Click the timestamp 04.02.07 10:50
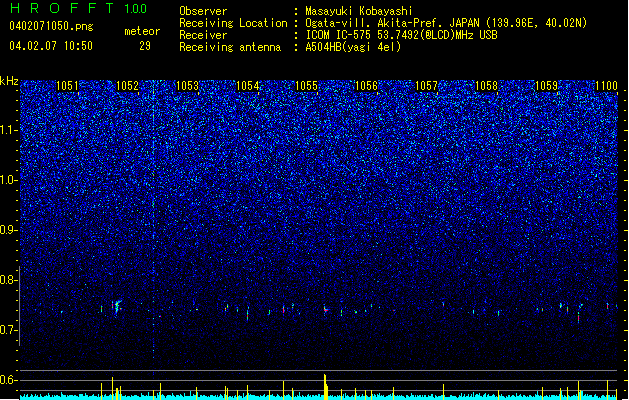 click(51, 46)
